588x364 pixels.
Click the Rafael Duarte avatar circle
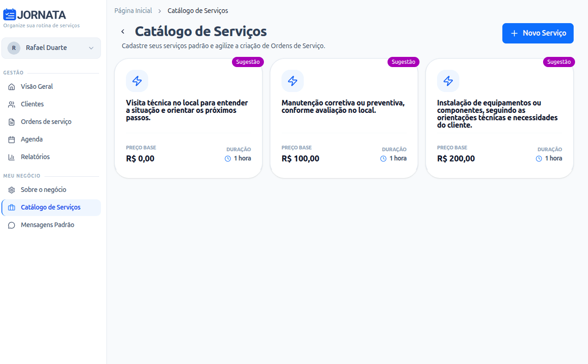(x=13, y=48)
